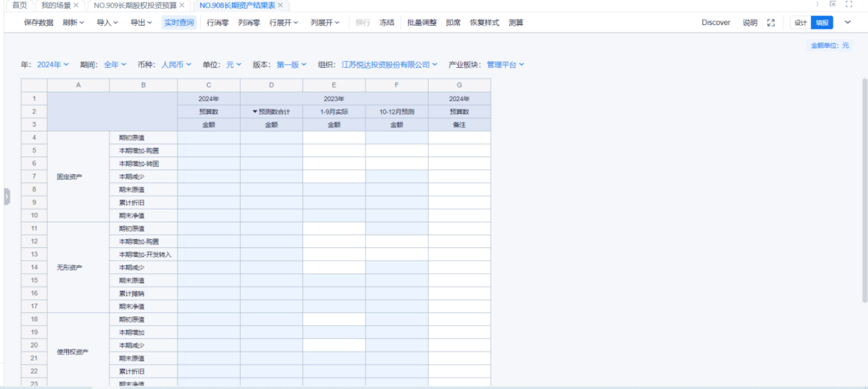868x389 pixels.
Task: Open the 组织 company dropdown
Action: [x=389, y=65]
